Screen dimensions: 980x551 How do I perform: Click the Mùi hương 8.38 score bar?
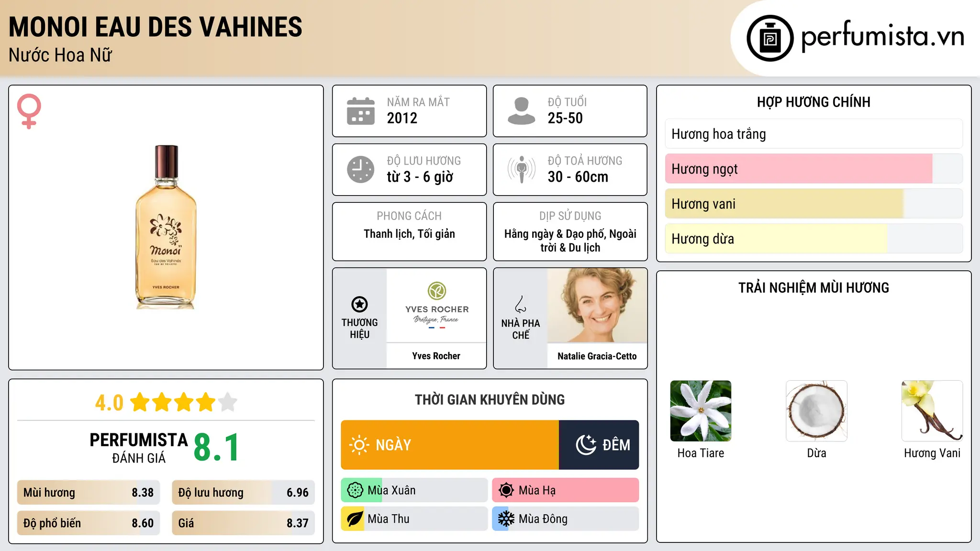pos(89,493)
